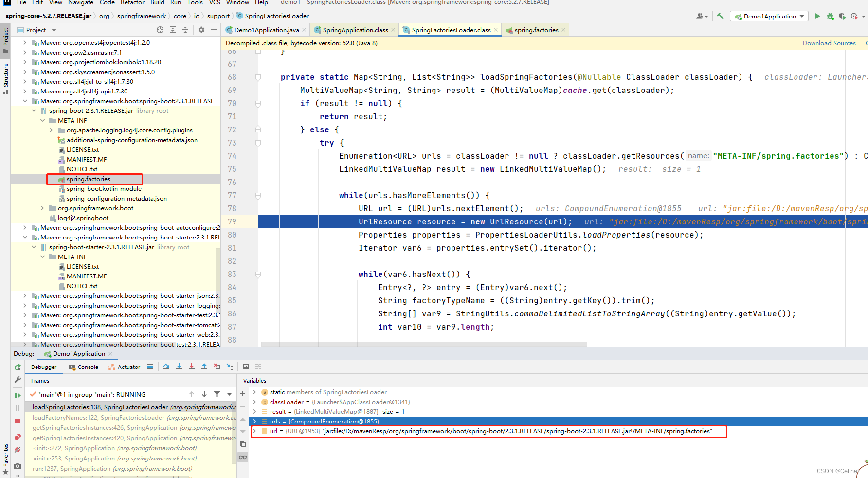Collapse the META-INF folder under spring-boot jar
Viewport: 868px width, 478px height.
(42, 120)
